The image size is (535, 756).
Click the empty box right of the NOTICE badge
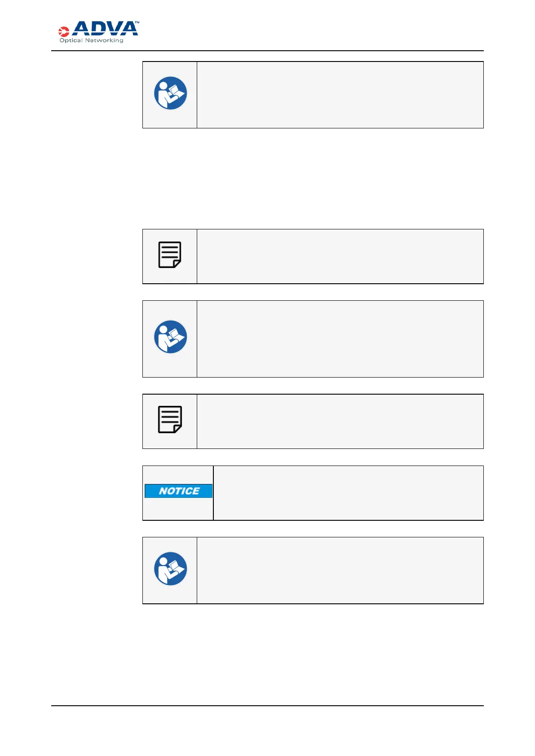click(348, 493)
